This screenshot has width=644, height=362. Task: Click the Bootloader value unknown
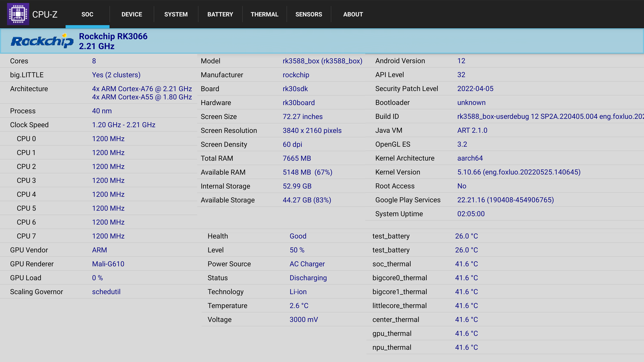point(471,102)
